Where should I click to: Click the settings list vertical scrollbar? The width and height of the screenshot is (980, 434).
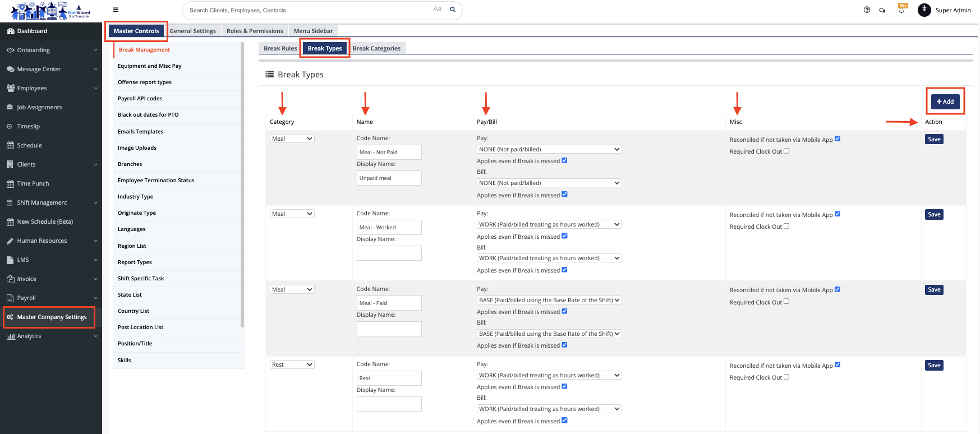pos(242,185)
